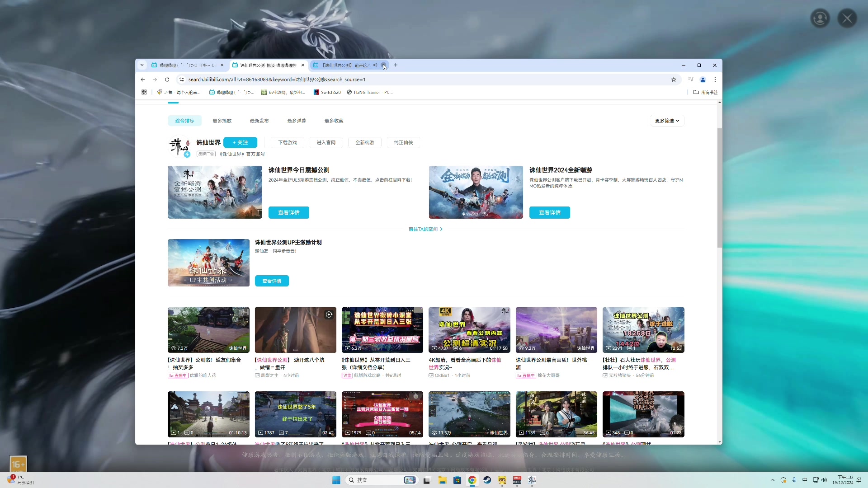
Task: Click the 全新端游 button
Action: [x=365, y=142]
